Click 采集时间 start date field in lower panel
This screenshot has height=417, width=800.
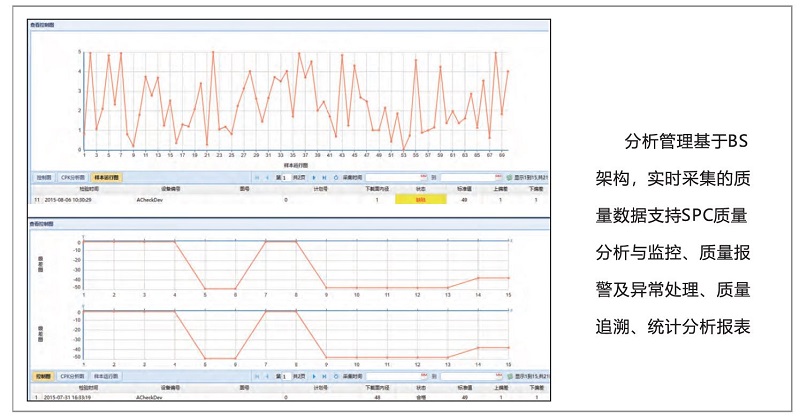pos(396,376)
